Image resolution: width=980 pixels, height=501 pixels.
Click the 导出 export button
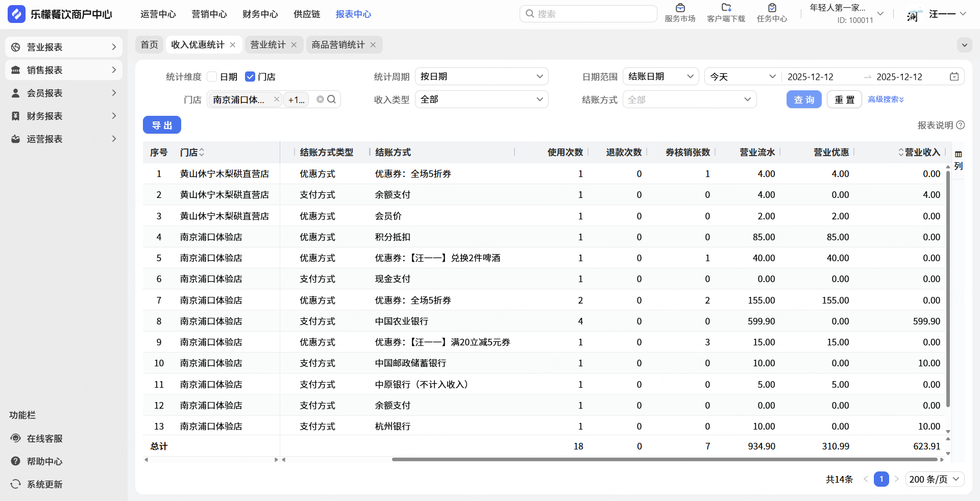162,125
